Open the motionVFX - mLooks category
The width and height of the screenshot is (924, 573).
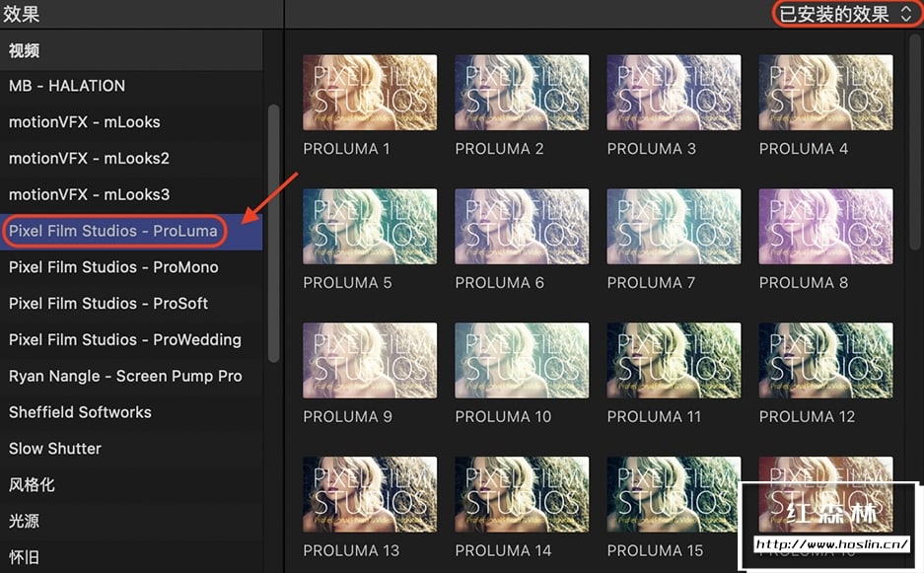pyautogui.click(x=131, y=122)
